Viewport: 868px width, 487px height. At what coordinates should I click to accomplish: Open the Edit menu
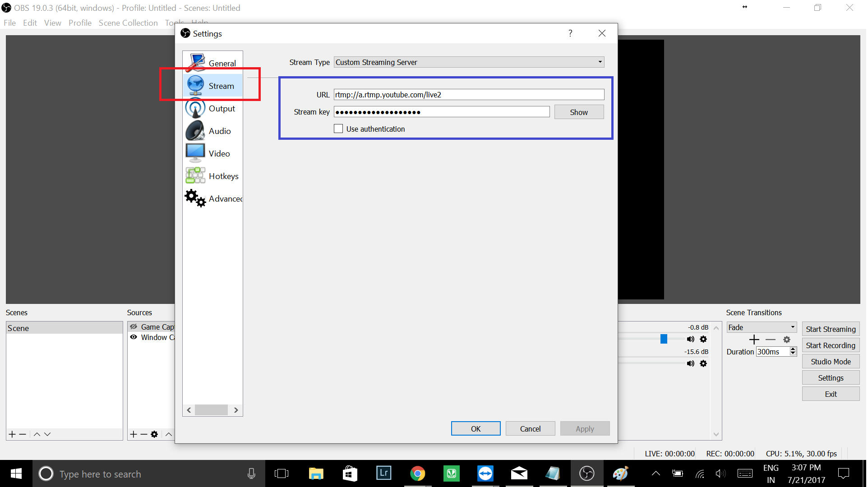30,23
